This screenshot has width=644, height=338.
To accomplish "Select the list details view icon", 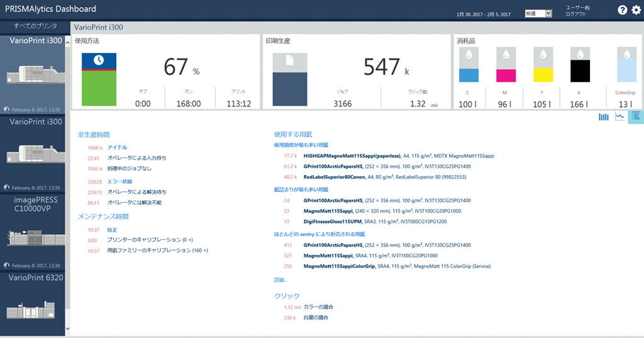I will 636,117.
